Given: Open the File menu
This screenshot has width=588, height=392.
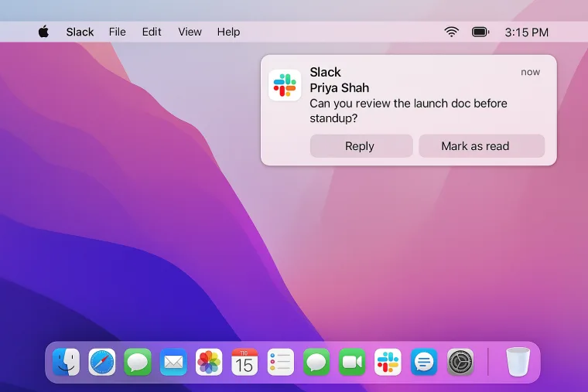Looking at the screenshot, I should pos(118,32).
